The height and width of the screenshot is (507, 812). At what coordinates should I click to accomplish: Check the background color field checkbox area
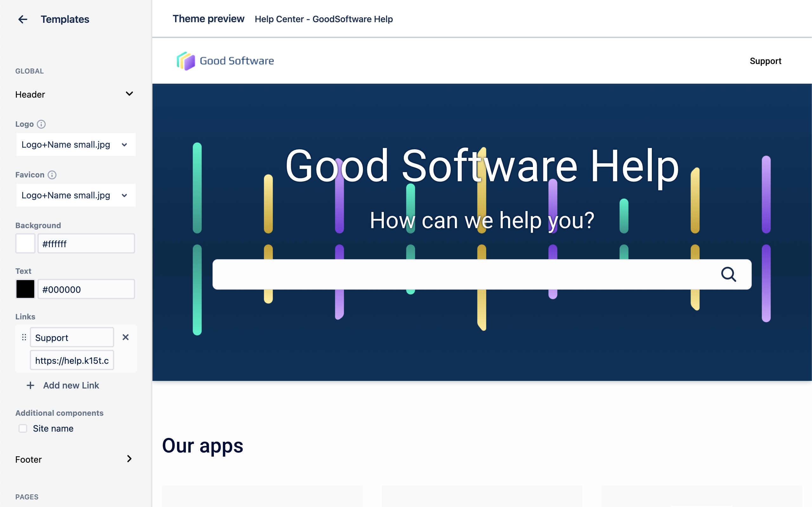click(x=25, y=244)
